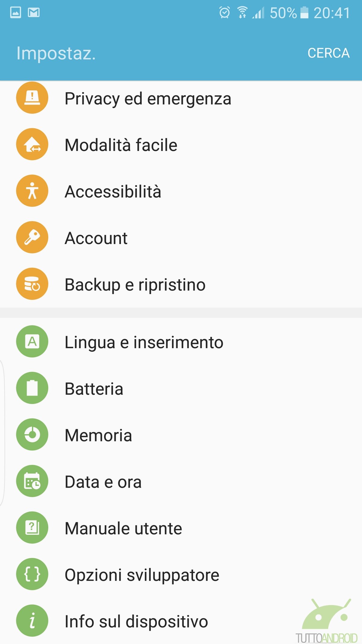362x644 pixels.
Task: Open Modalità facile house icon
Action: pos(32,144)
